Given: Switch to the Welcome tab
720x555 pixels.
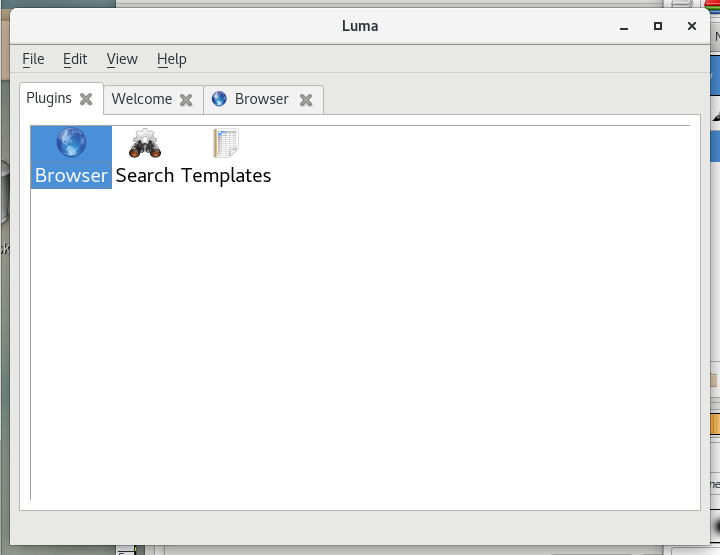Looking at the screenshot, I should [x=141, y=99].
